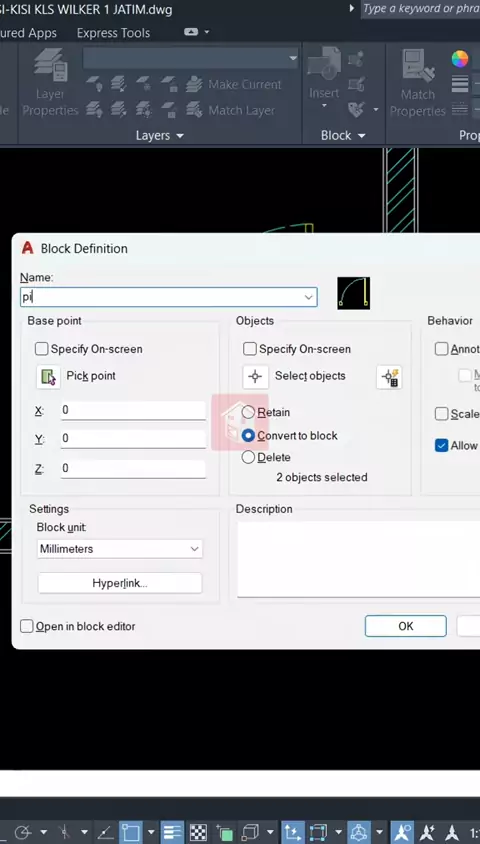Click the Make Current layer icon

click(194, 85)
